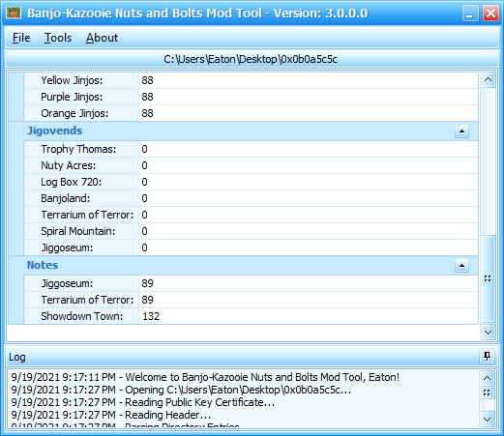Screen dimensions: 504x436
Task: Edit the Nuty Acres value field
Action: (x=309, y=165)
